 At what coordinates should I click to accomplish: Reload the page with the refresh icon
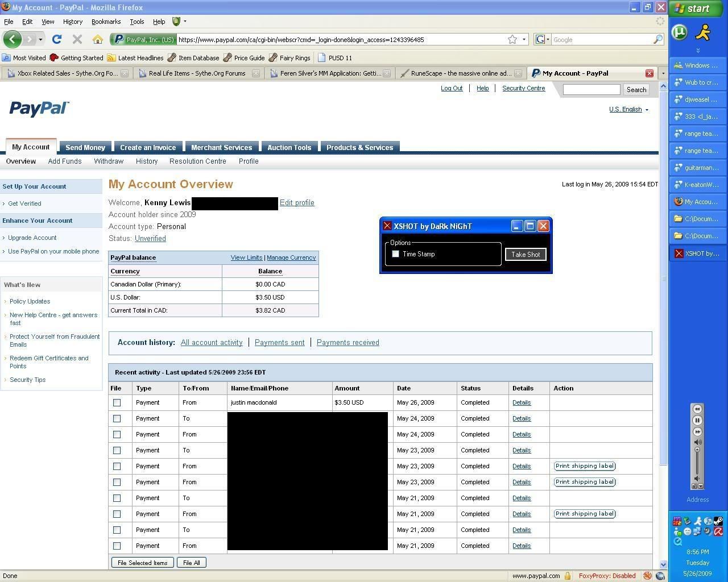pyautogui.click(x=57, y=39)
